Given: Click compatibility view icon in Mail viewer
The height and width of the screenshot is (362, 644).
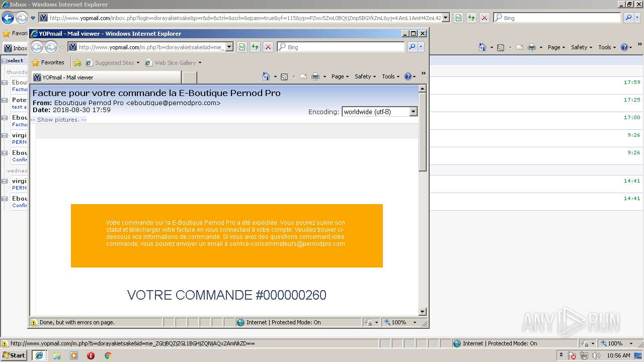Looking at the screenshot, I should point(242,47).
